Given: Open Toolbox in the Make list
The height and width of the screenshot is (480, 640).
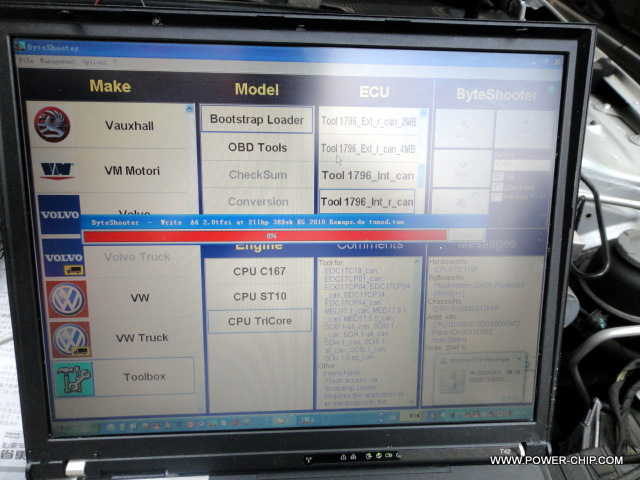Looking at the screenshot, I should (144, 377).
